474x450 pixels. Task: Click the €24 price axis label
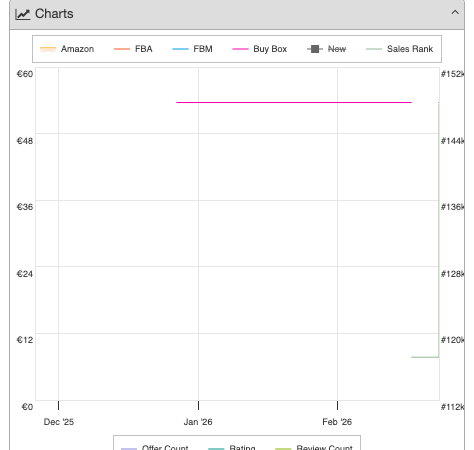click(25, 274)
